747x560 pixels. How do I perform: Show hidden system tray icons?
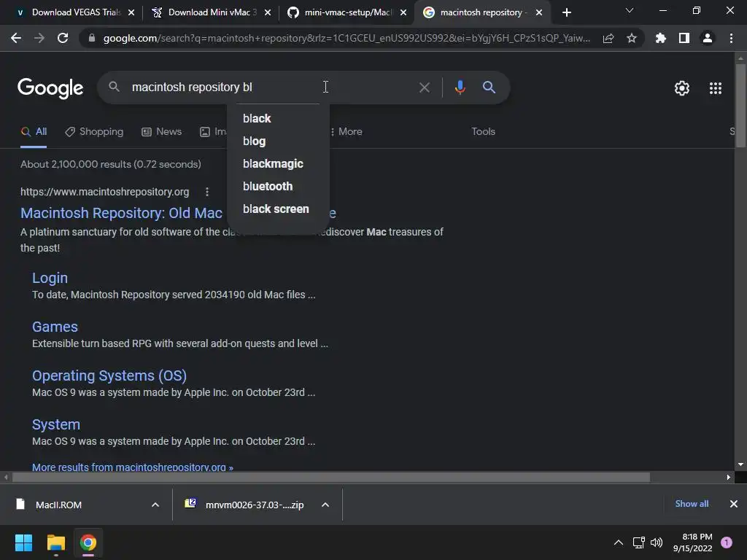point(619,542)
